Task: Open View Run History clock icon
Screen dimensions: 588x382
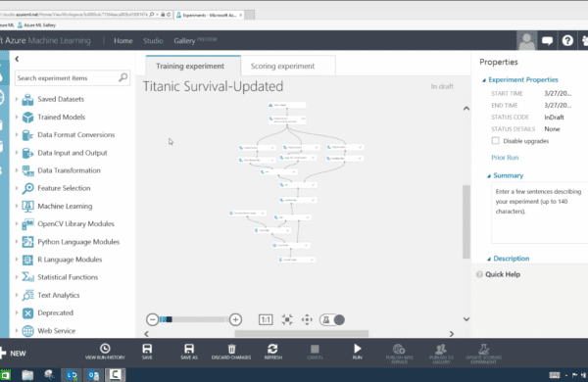Action: click(x=105, y=349)
